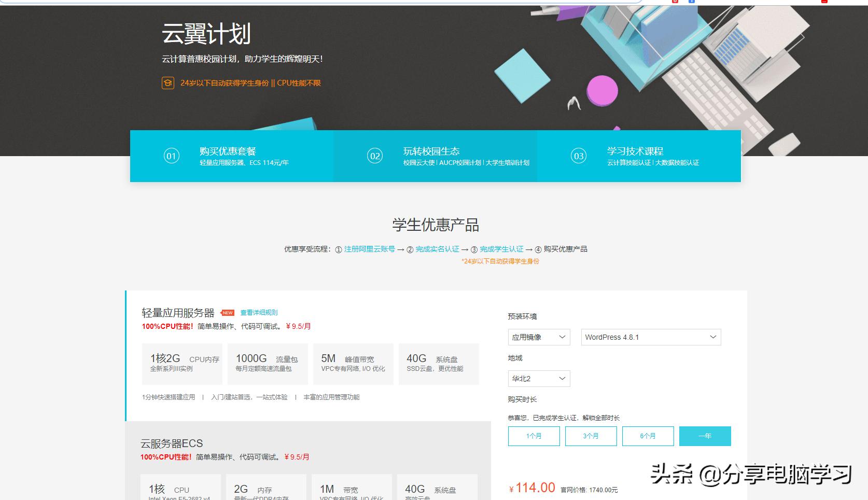Click the blue Facebook share icon at top
The width and height of the screenshot is (868, 500).
691,2
